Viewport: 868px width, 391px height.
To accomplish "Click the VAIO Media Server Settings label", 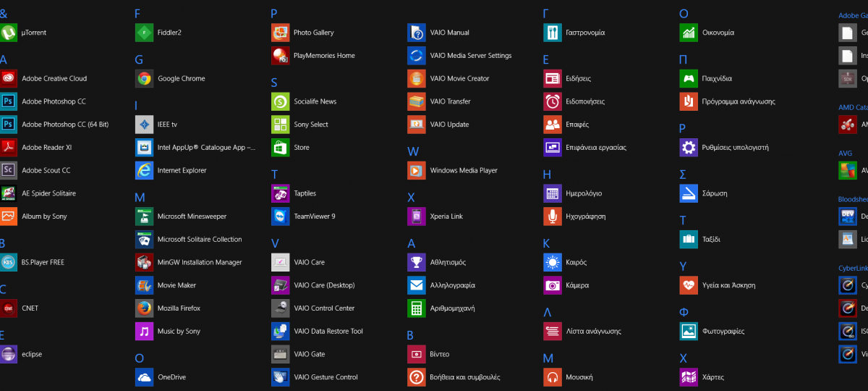I will (471, 56).
